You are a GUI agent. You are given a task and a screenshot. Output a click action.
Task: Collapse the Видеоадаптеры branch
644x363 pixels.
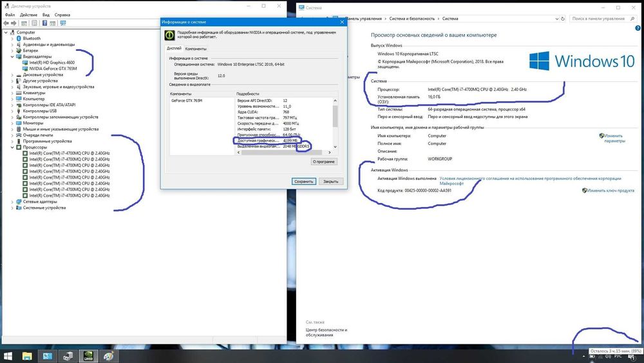pos(12,56)
